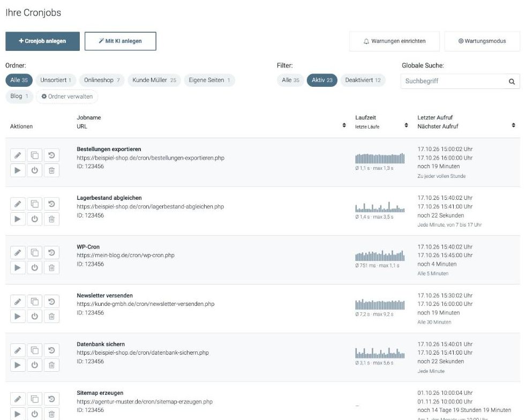This screenshot has height=420, width=526.
Task: Sort by Laufzeit column arrows
Action: 406,125
